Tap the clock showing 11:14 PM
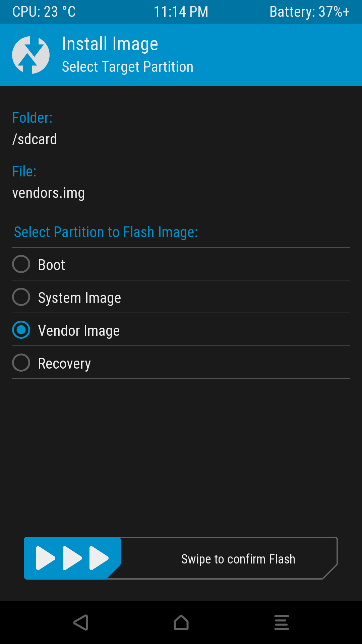Image resolution: width=362 pixels, height=644 pixels. (181, 12)
